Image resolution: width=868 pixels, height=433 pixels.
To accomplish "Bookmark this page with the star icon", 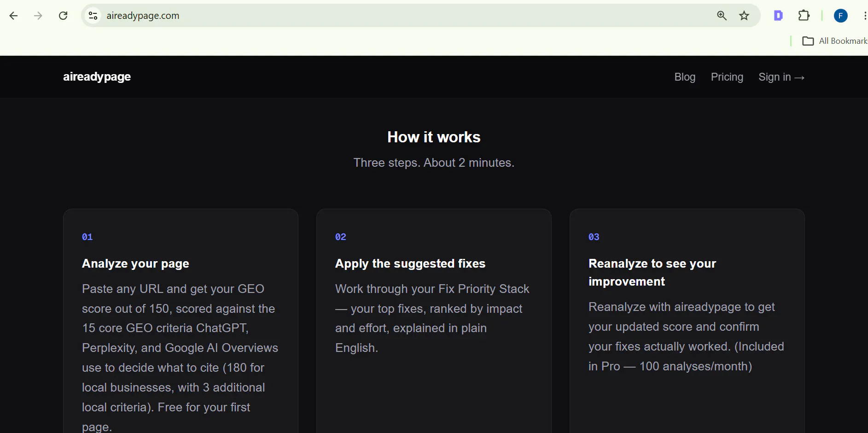I will click(x=744, y=16).
